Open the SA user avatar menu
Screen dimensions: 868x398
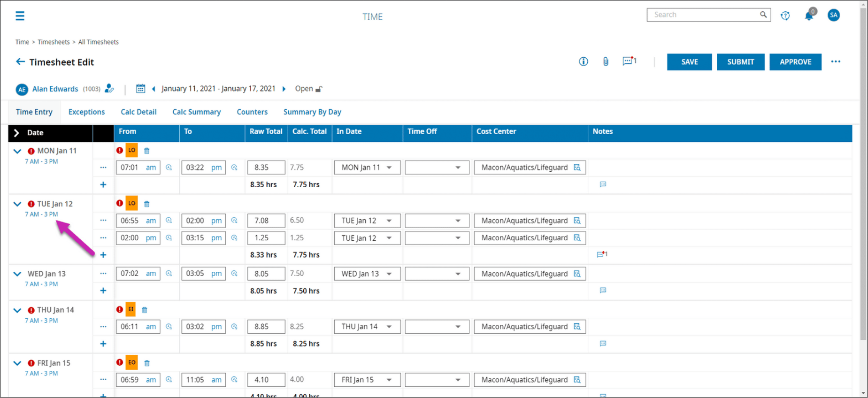pyautogui.click(x=834, y=15)
